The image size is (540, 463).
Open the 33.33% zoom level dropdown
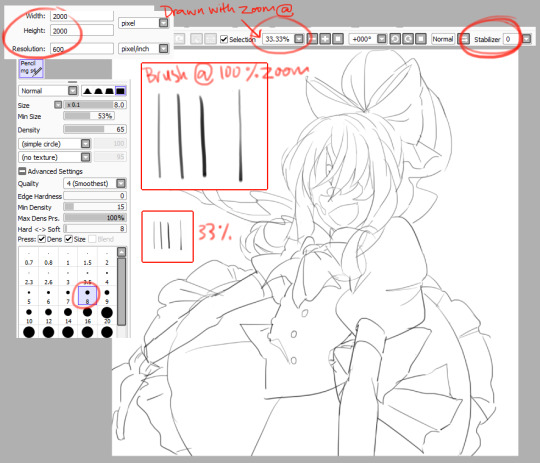coord(299,39)
